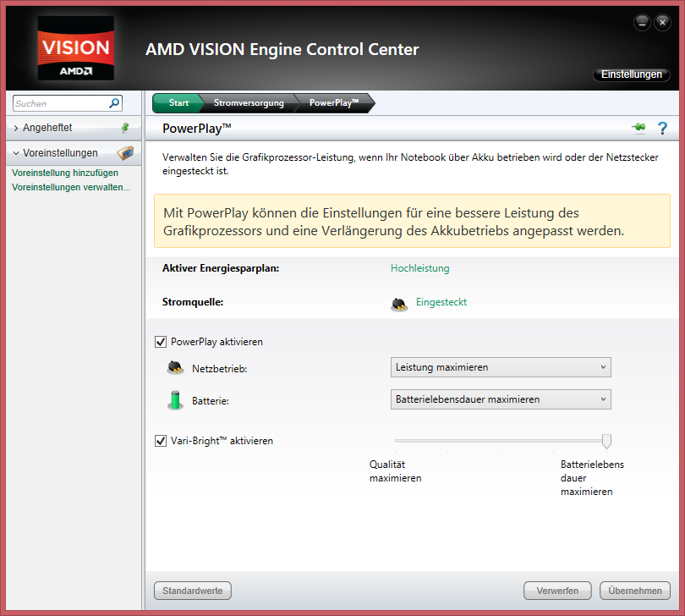Click the Vari-Bright slider handle
The height and width of the screenshot is (616, 685).
[x=606, y=441]
